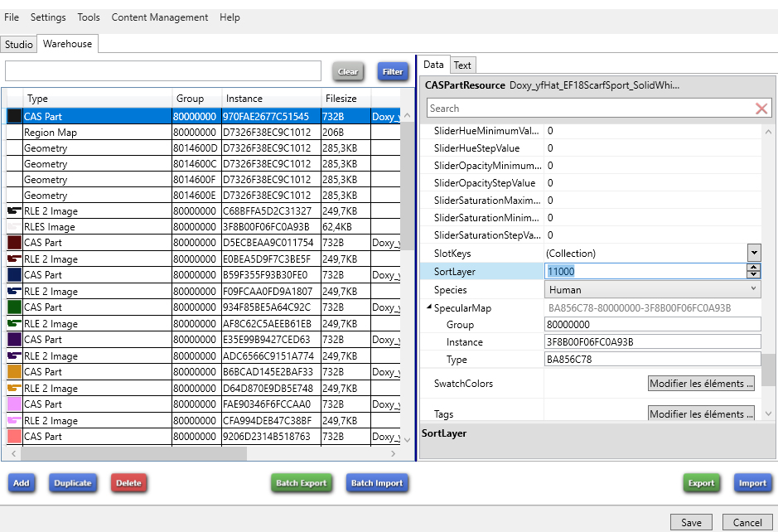Collapse the SpecularMap property group
The width and height of the screenshot is (778, 532).
click(x=428, y=307)
